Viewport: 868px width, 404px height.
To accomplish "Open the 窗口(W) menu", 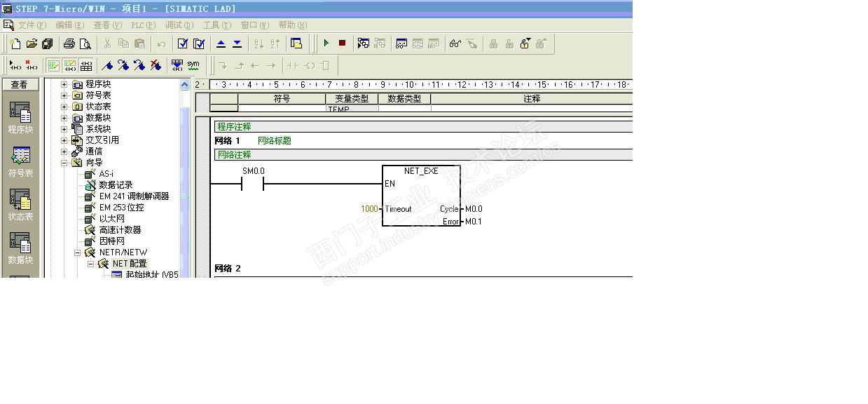I will tap(254, 25).
